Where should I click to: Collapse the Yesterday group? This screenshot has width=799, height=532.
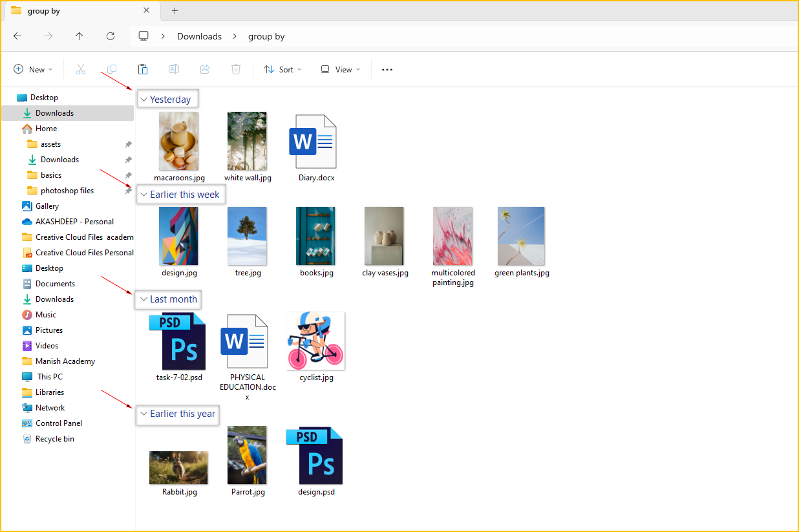point(144,100)
